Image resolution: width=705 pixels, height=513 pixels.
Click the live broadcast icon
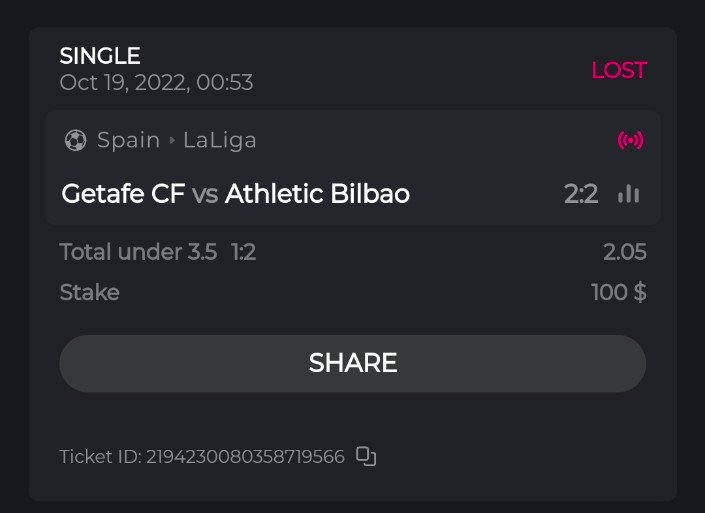coord(631,141)
